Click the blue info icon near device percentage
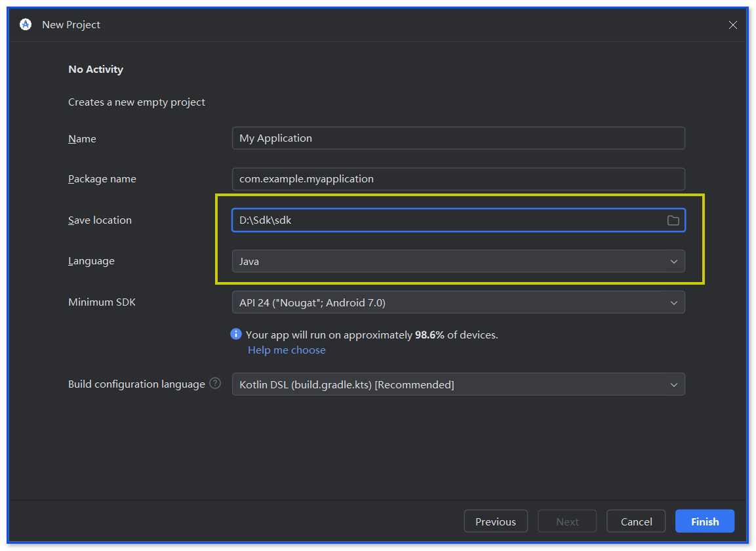The width and height of the screenshot is (756, 551). (x=236, y=334)
